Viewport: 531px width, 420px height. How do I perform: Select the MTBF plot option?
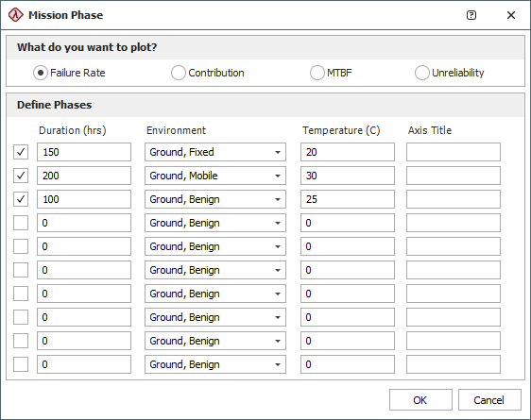(317, 73)
